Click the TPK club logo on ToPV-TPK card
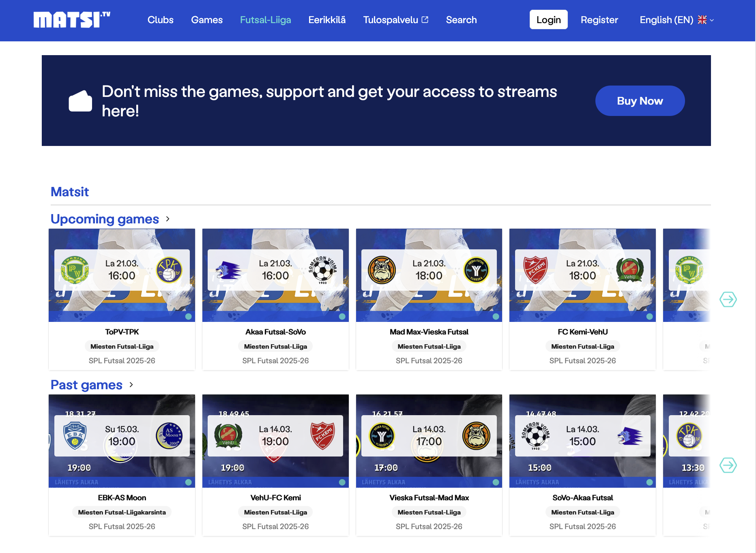Image resolution: width=756 pixels, height=553 pixels. (x=169, y=270)
